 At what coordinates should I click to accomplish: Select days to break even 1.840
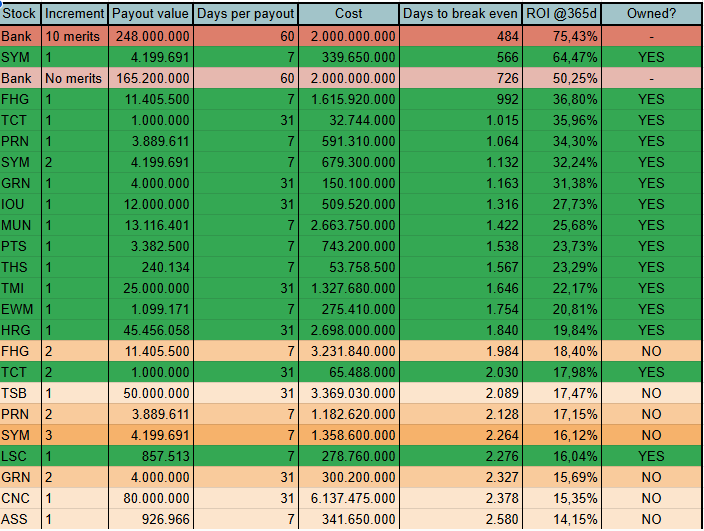click(460, 330)
